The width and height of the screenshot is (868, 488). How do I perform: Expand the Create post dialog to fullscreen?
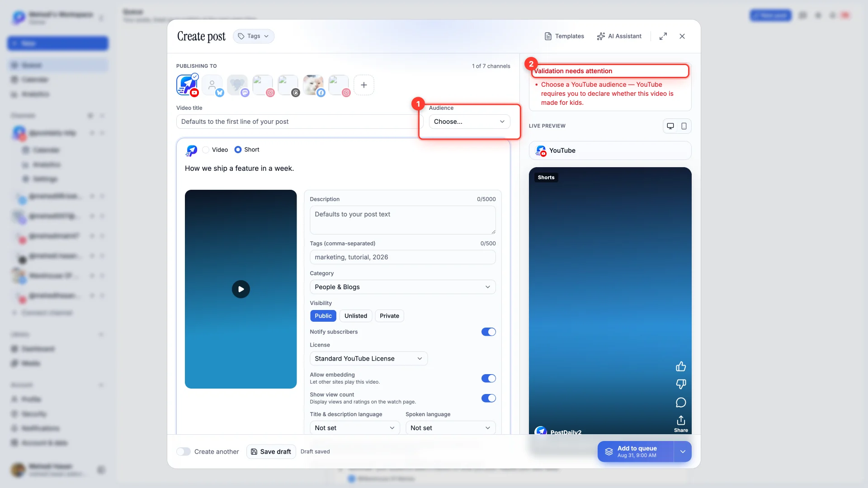coord(663,36)
